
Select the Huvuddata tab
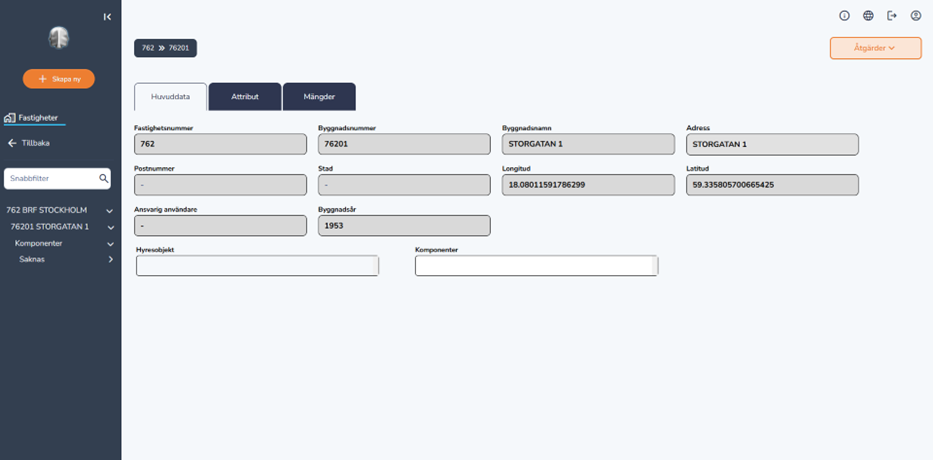pos(170,97)
